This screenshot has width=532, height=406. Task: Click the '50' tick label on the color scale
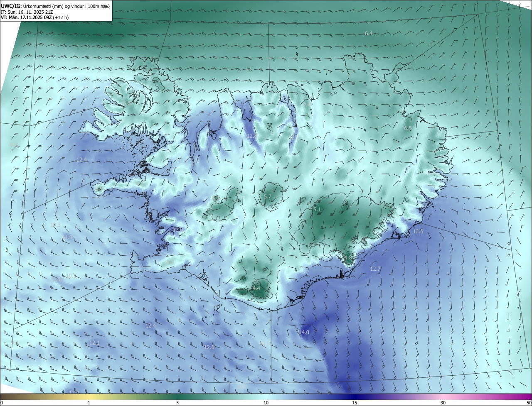pyautogui.click(x=529, y=403)
